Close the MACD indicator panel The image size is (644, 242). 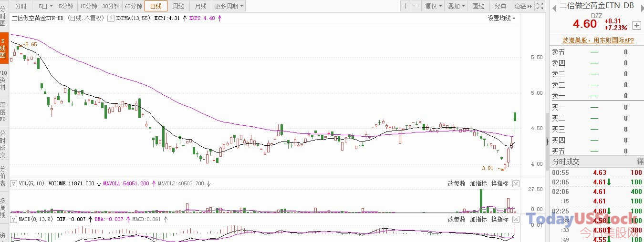[516, 219]
